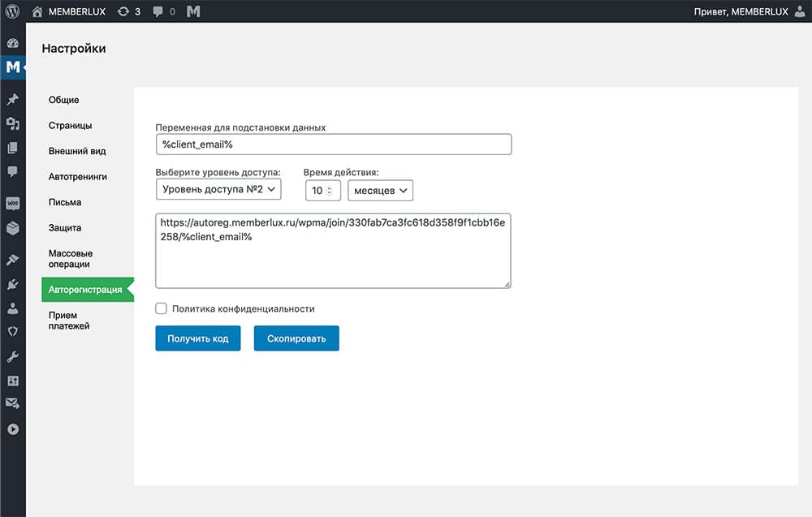
Task: Open the месяцев time unit dropdown
Action: [380, 190]
